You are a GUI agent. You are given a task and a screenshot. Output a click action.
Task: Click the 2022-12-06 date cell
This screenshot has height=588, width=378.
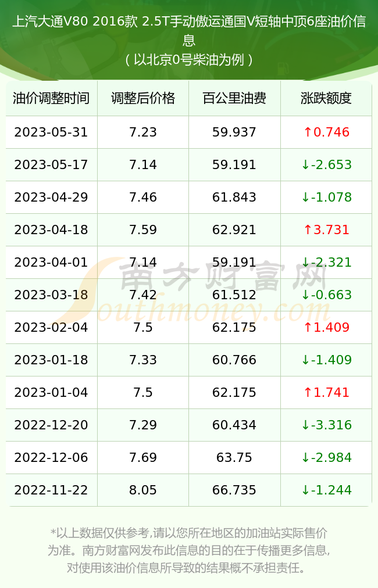51,457
